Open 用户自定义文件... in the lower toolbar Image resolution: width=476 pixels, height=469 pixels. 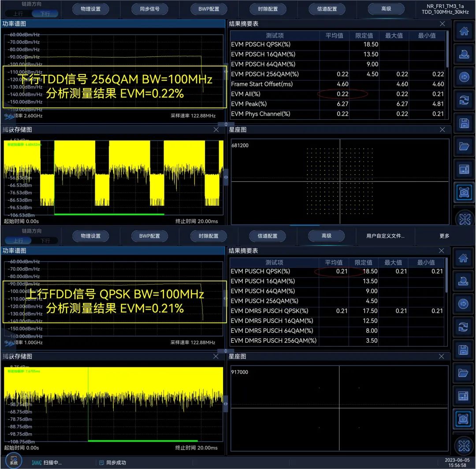(x=385, y=236)
